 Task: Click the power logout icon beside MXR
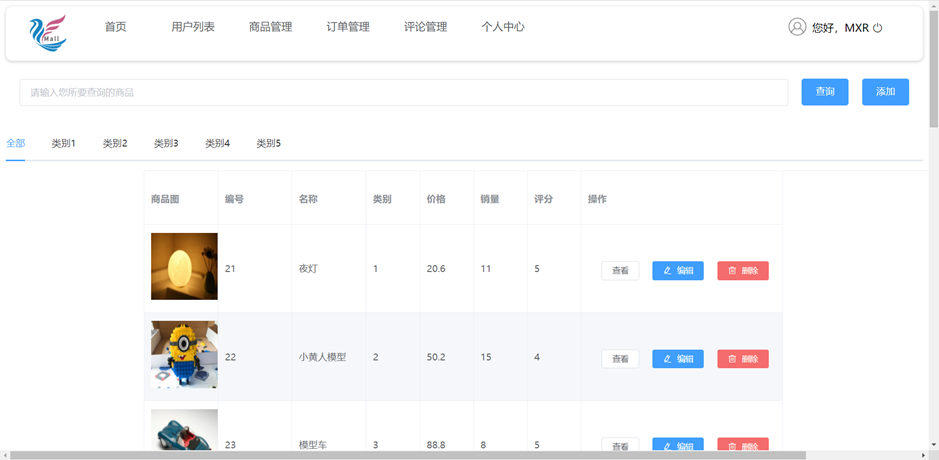click(877, 28)
